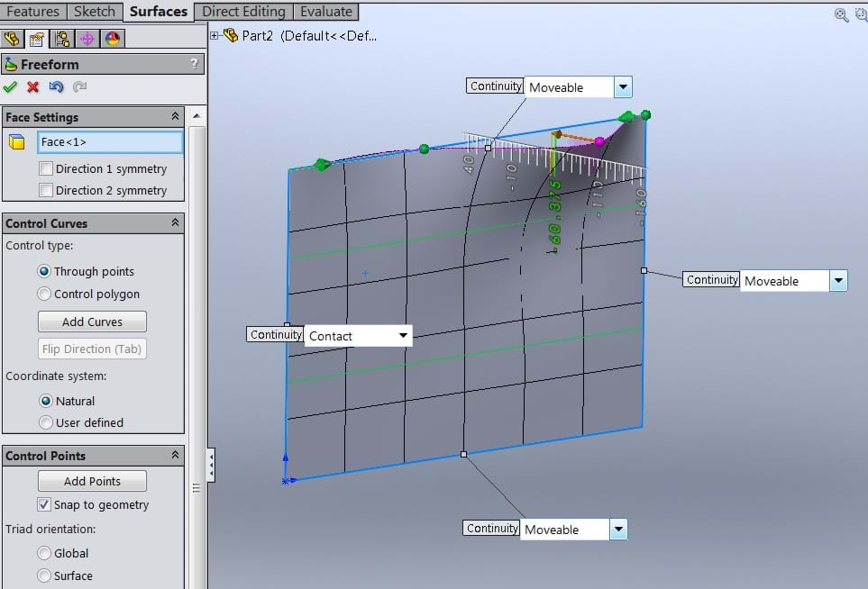This screenshot has height=589, width=868.
Task: Select the Control polygon radio button
Action: [x=45, y=294]
